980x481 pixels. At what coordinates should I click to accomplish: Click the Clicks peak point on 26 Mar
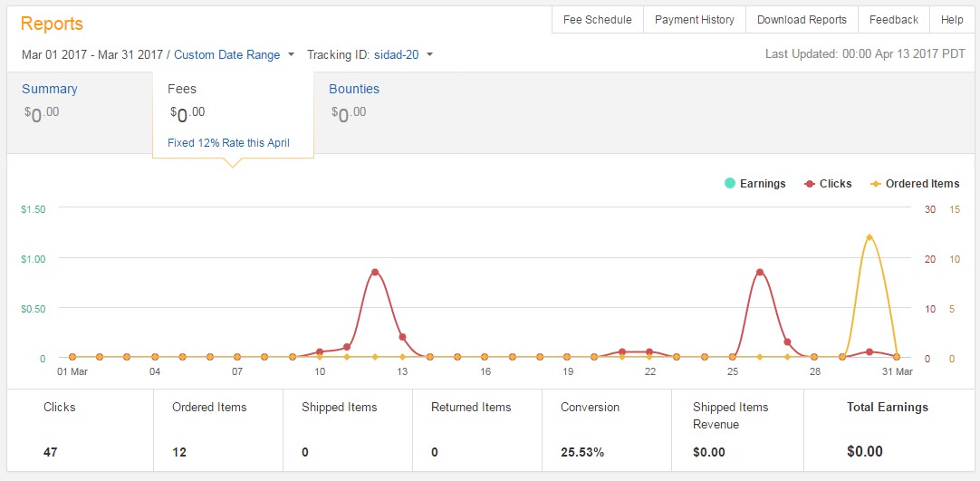point(760,272)
